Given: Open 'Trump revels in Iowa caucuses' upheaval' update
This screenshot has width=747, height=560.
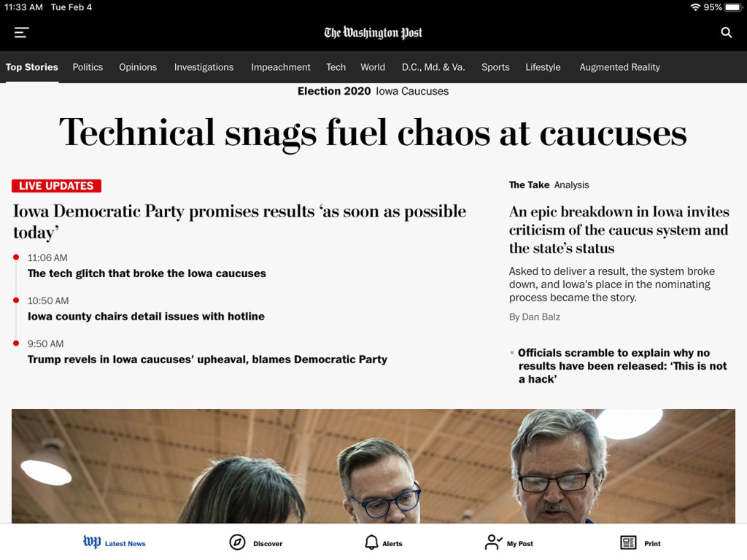Looking at the screenshot, I should click(x=207, y=359).
